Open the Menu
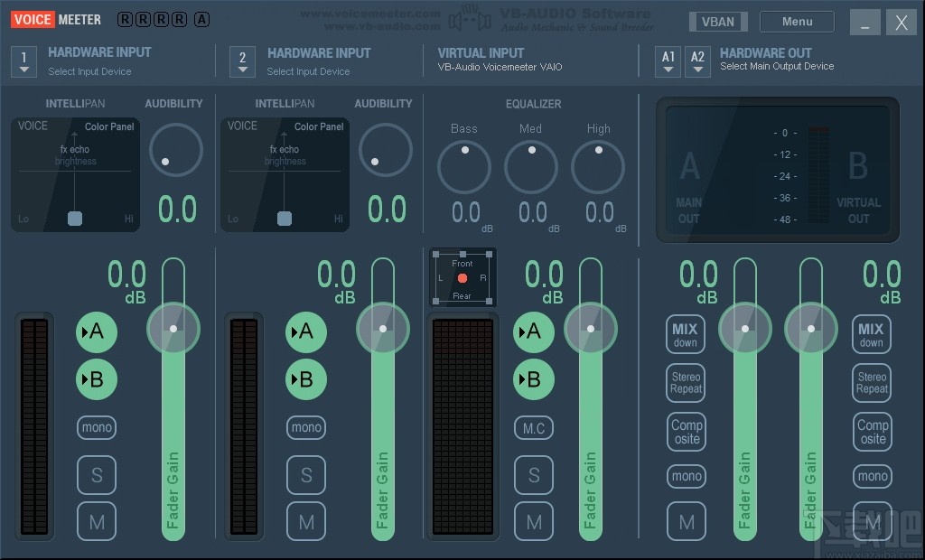Screen dimensions: 925x560 tap(796, 21)
